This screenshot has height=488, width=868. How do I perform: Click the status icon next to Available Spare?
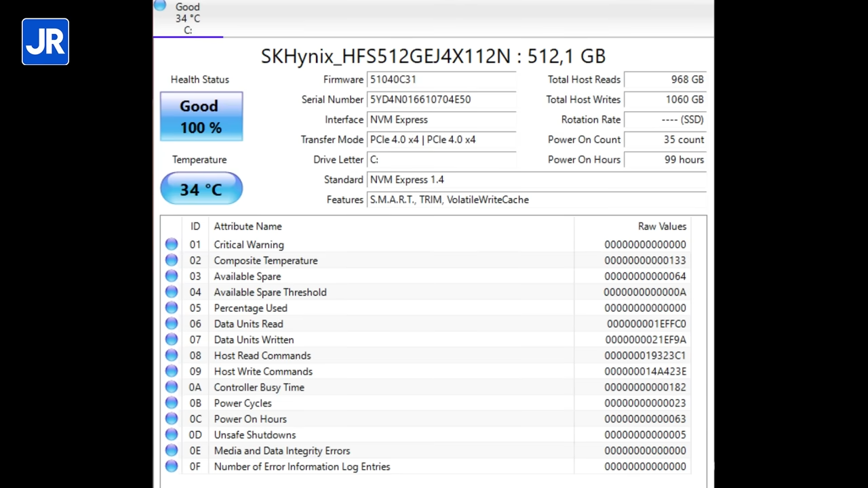[x=171, y=277]
